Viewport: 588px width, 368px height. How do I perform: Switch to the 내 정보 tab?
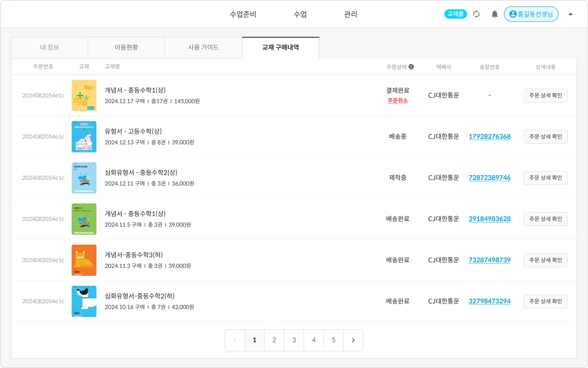point(50,47)
